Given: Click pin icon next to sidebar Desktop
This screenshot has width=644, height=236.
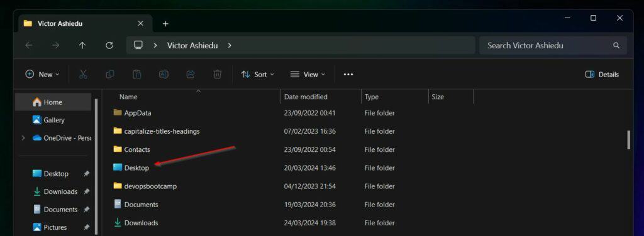Looking at the screenshot, I should click(86, 174).
